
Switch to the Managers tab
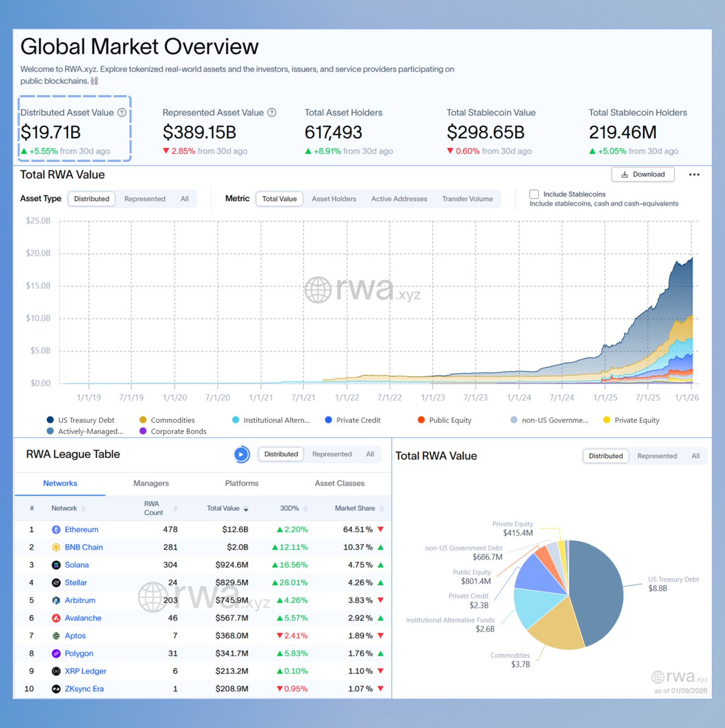click(150, 483)
